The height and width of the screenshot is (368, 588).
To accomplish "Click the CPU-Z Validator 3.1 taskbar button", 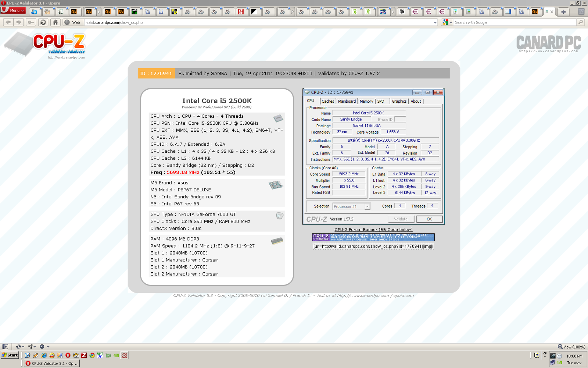I will (x=52, y=363).
